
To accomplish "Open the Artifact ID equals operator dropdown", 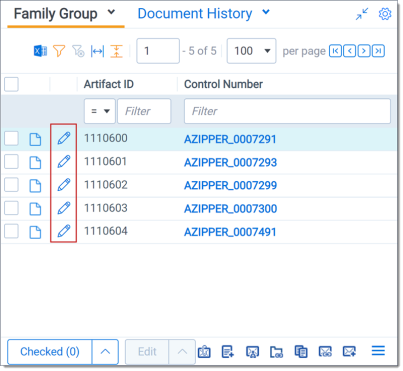I will (100, 111).
